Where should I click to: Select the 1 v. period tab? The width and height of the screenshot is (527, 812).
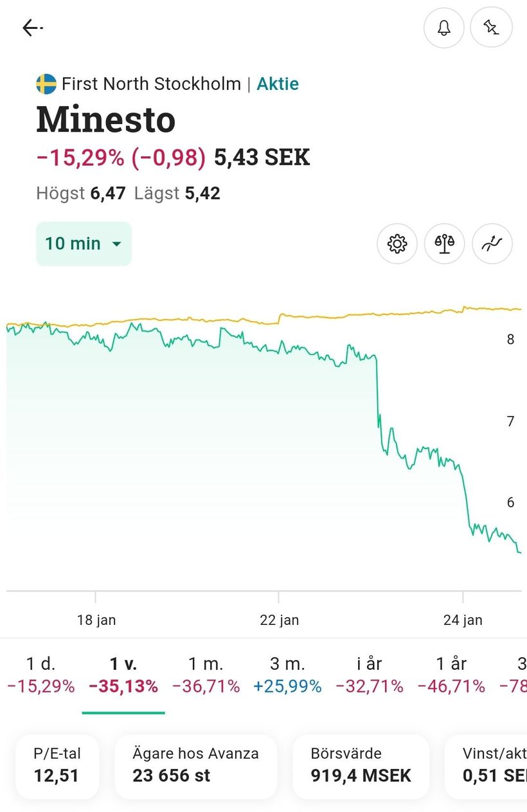pos(123,675)
